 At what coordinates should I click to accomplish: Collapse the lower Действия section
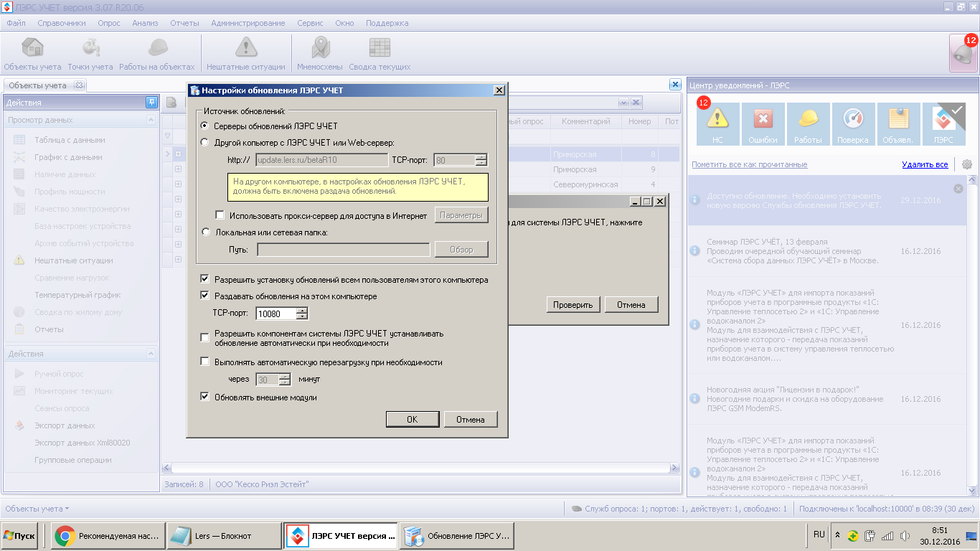pyautogui.click(x=151, y=354)
